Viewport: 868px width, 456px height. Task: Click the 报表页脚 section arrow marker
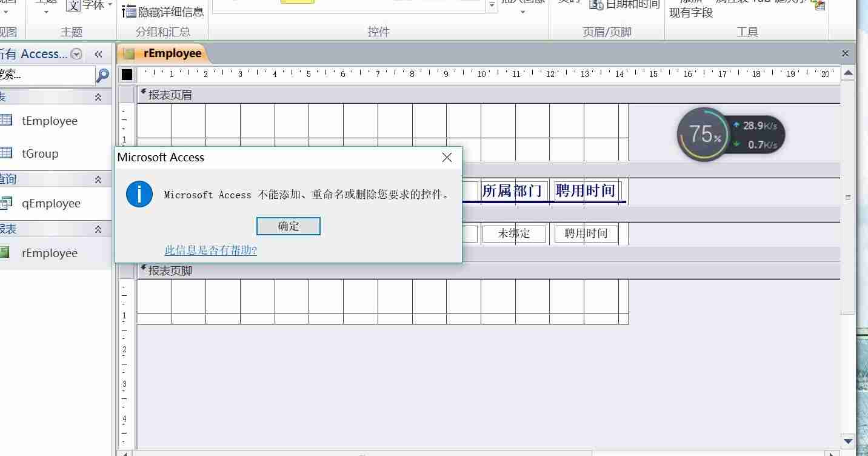click(143, 269)
